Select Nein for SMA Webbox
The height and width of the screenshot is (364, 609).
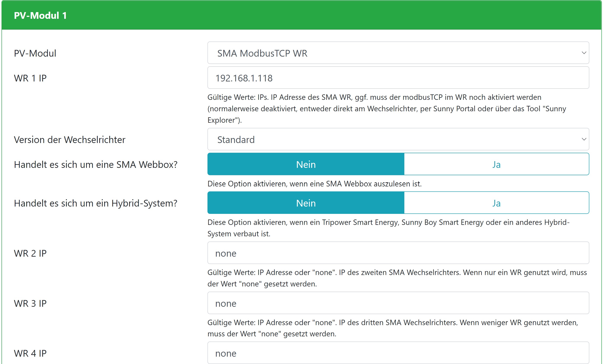pyautogui.click(x=306, y=164)
